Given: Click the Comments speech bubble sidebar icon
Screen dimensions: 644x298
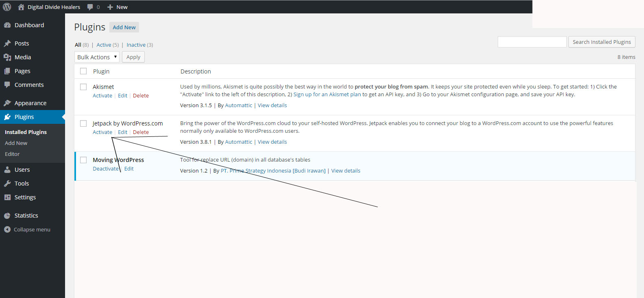Looking at the screenshot, I should (7, 85).
